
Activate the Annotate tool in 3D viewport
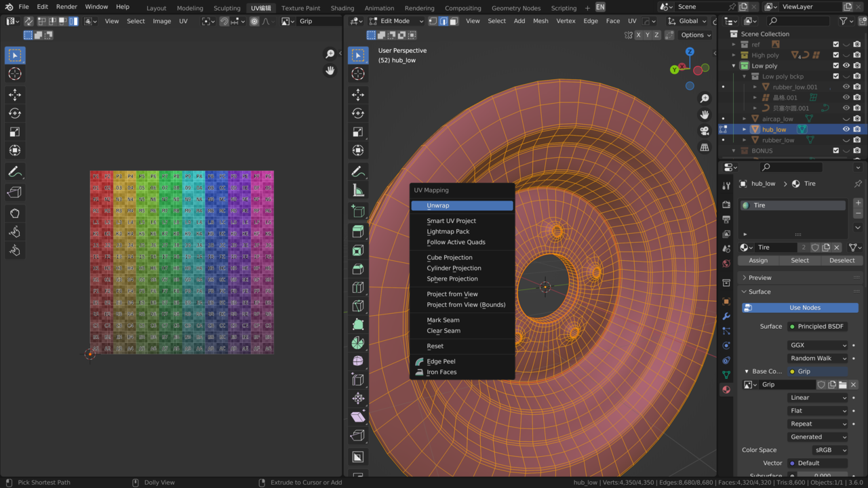click(x=358, y=172)
